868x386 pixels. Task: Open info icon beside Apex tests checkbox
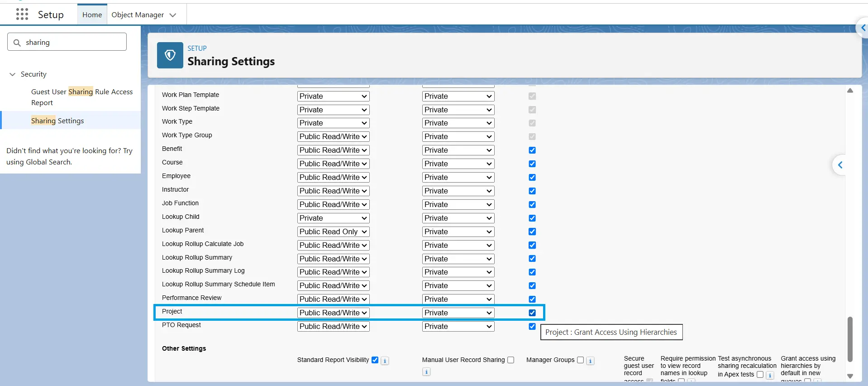[x=770, y=375]
